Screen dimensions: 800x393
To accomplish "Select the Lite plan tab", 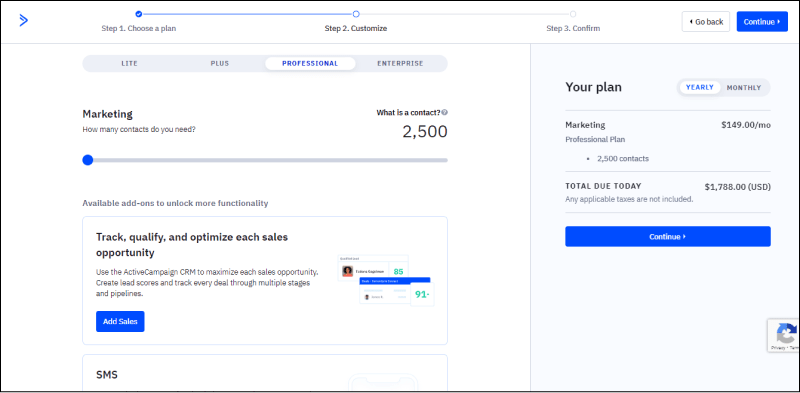I will point(130,64).
